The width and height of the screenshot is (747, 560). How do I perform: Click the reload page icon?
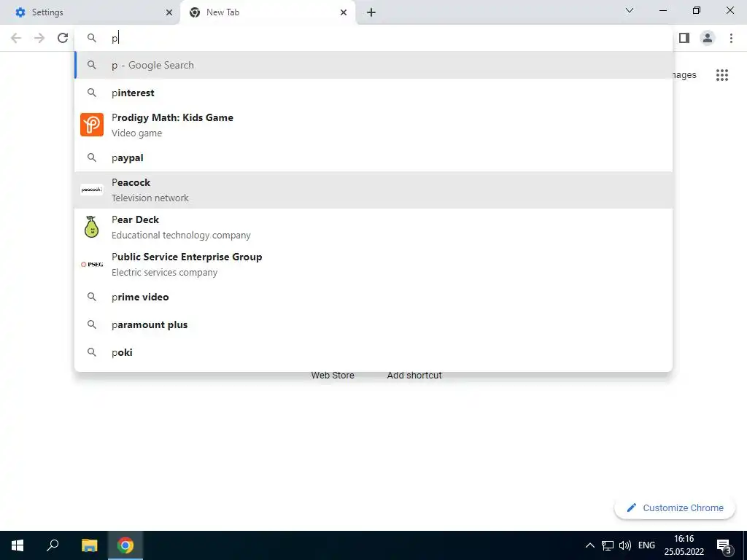(63, 38)
